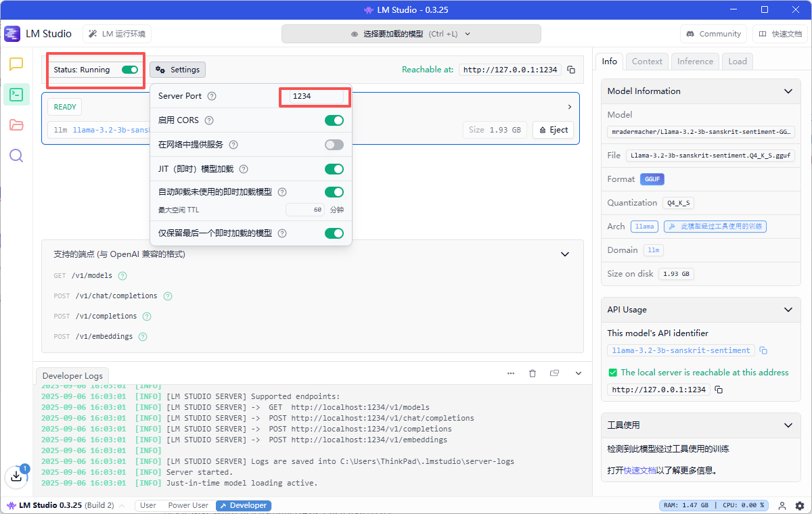Image resolution: width=812 pixels, height=514 pixels.
Task: Copy the Reachable at server address
Action: (x=571, y=70)
